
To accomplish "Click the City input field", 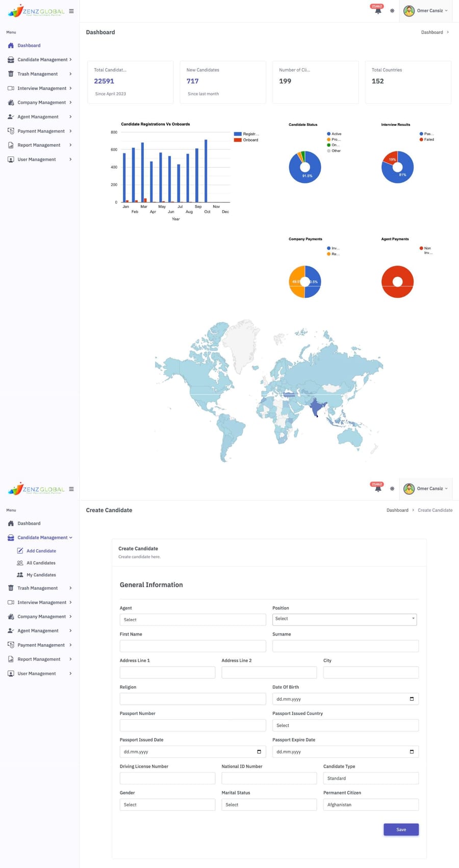I will (x=371, y=672).
